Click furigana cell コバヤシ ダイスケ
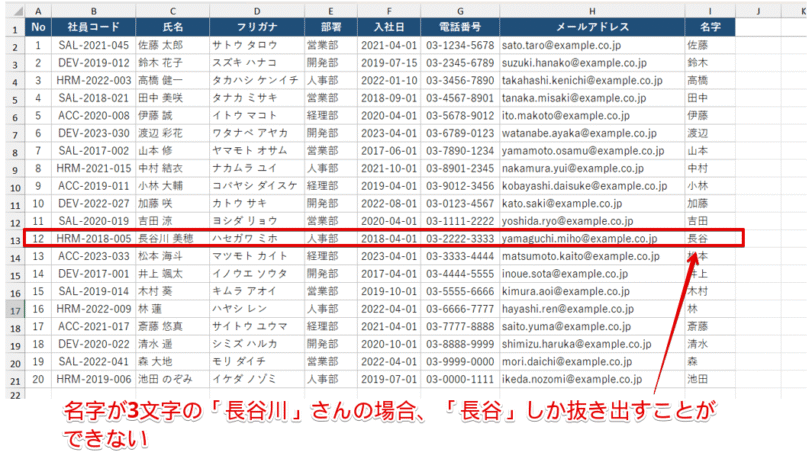812x462 pixels. coord(257,186)
